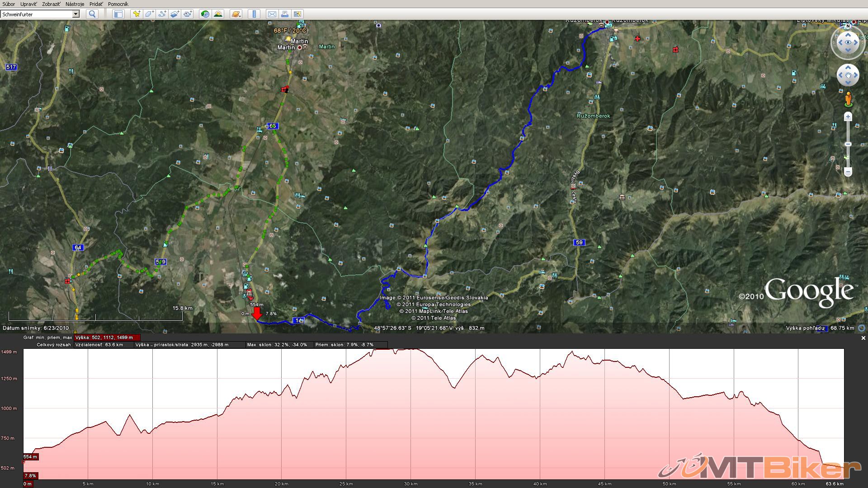This screenshot has width=868, height=488.
Task: Open the planet switcher dropdown
Action: (236, 14)
